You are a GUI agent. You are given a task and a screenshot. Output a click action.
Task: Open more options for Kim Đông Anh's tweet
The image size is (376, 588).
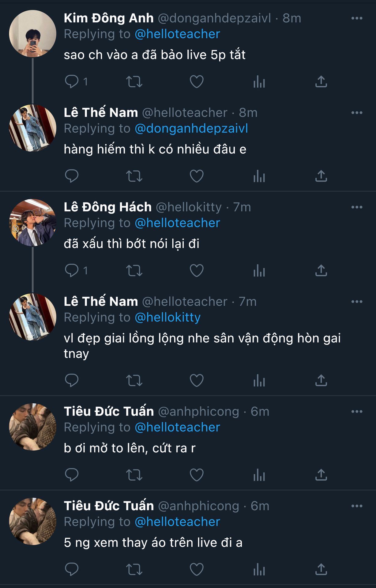pos(357,18)
